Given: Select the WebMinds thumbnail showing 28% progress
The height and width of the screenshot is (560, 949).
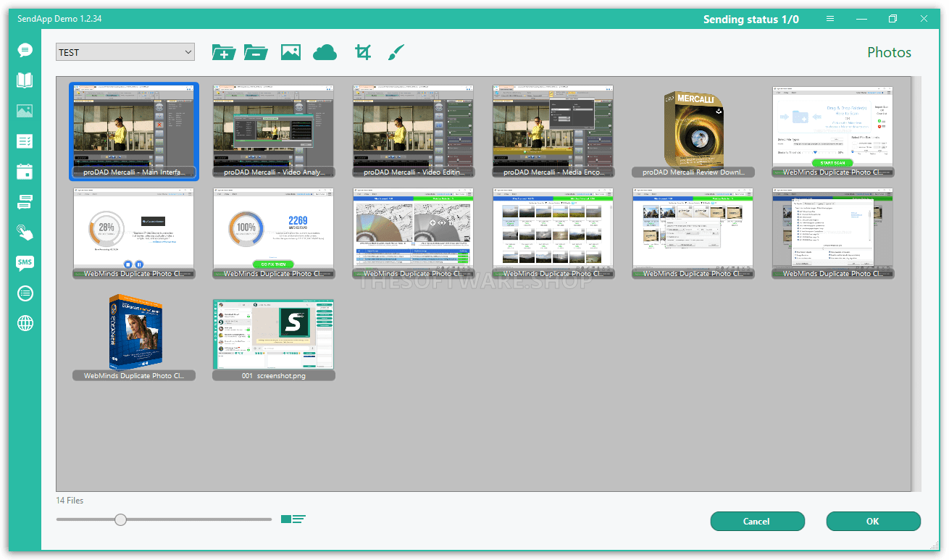Looking at the screenshot, I should 133,233.
